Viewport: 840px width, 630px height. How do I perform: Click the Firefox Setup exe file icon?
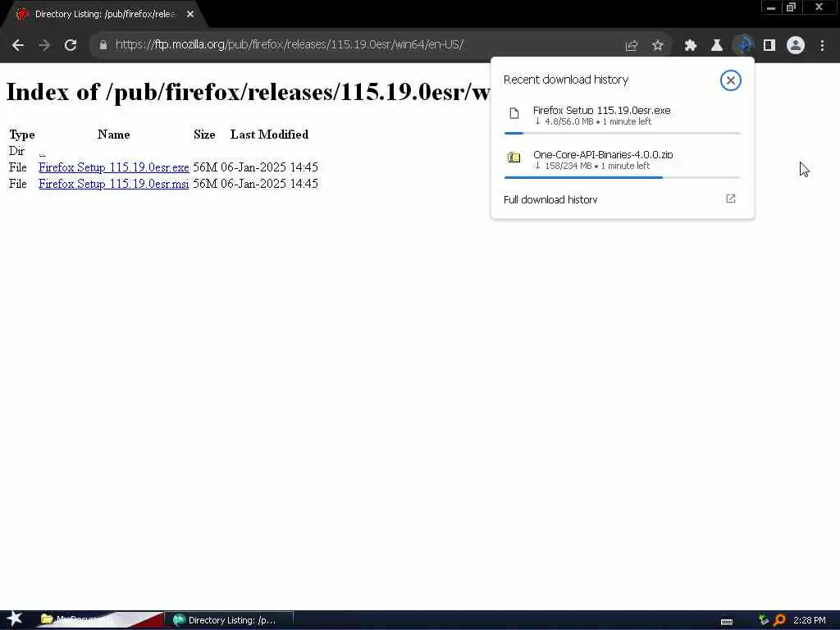click(x=514, y=113)
